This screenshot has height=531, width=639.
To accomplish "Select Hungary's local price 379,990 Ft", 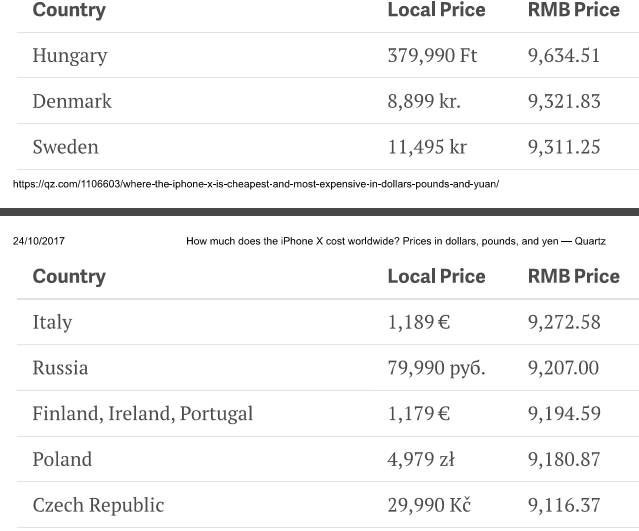I will (x=432, y=56).
